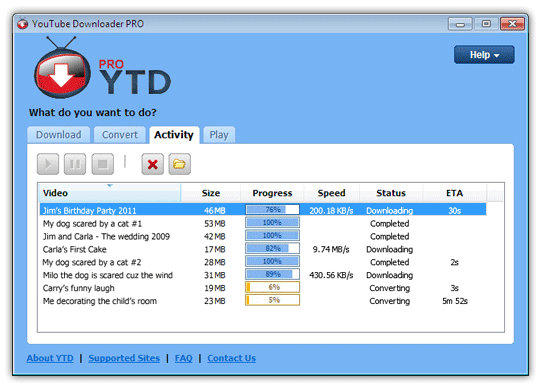Switch to the Download tab
This screenshot has height=388, width=540.
pos(59,135)
